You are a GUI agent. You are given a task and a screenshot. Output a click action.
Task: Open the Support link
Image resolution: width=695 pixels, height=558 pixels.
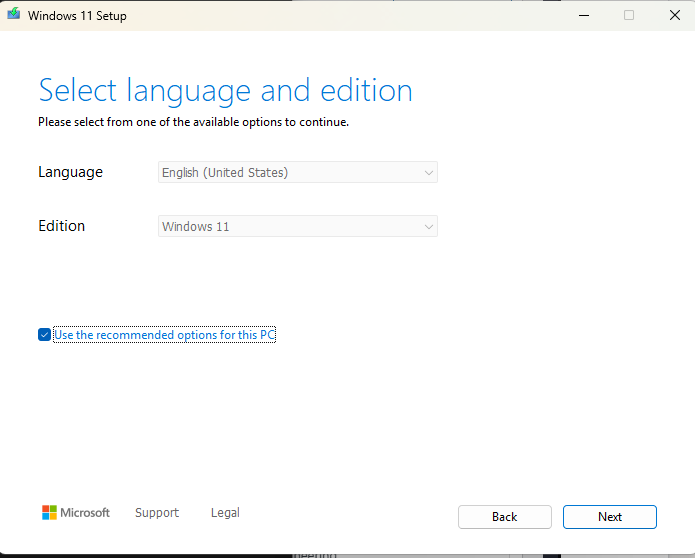click(x=157, y=513)
